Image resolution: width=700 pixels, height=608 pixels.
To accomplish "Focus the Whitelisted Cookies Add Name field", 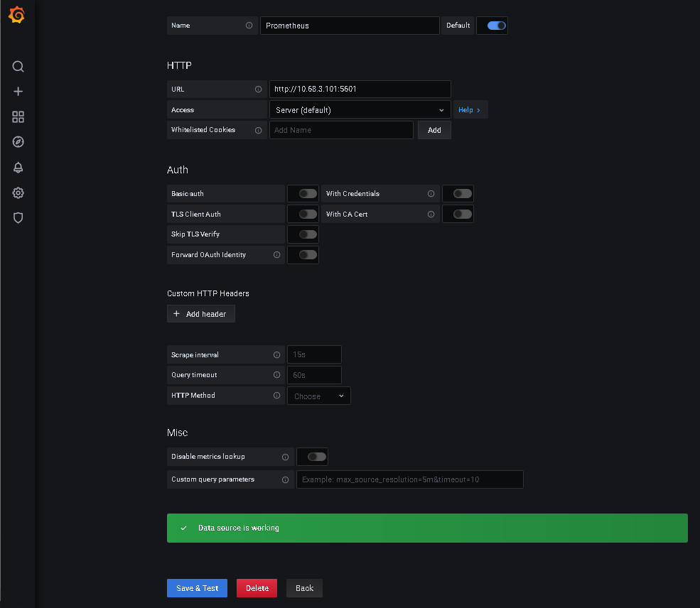I will 341,130.
